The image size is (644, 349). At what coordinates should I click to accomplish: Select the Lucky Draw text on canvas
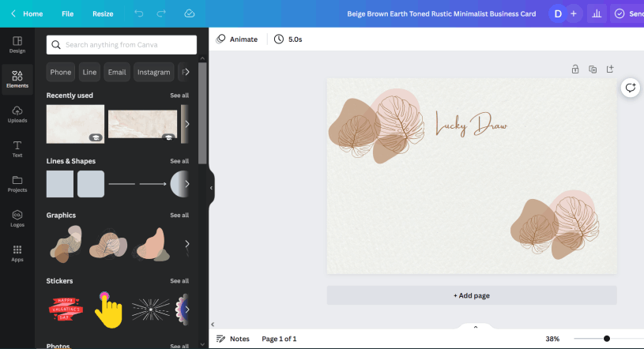pos(472,124)
